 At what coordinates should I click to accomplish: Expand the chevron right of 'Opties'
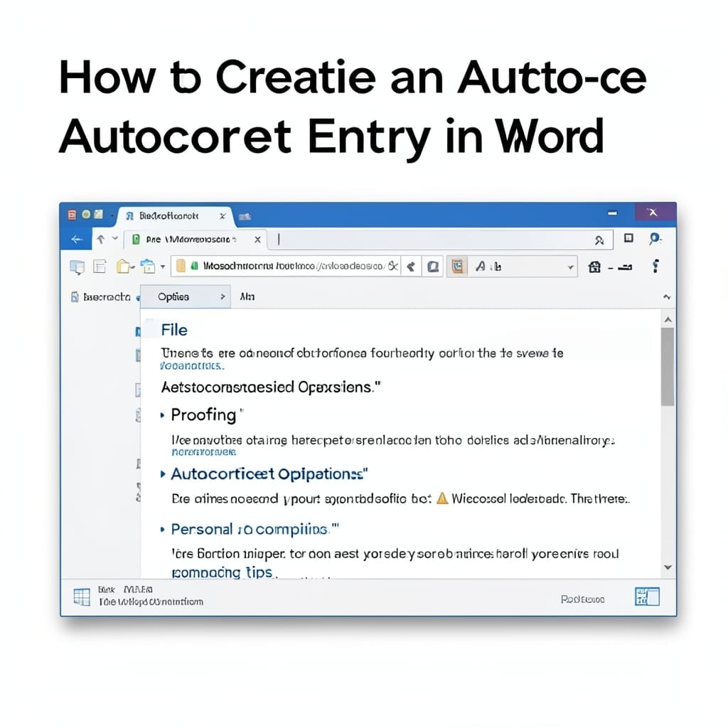(x=223, y=296)
